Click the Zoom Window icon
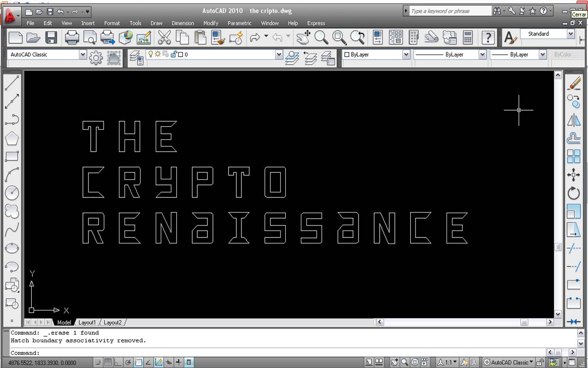The height and width of the screenshot is (368, 588). point(340,37)
